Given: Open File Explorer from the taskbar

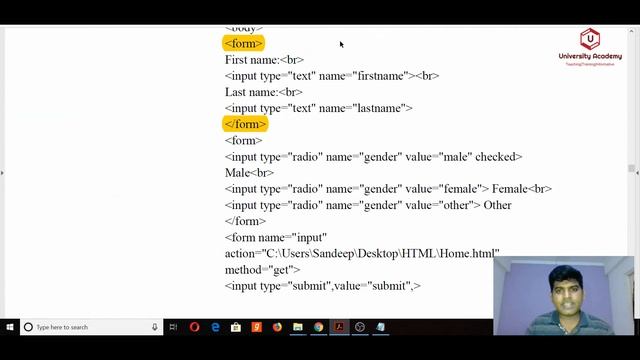Looking at the screenshot, I should 298,327.
